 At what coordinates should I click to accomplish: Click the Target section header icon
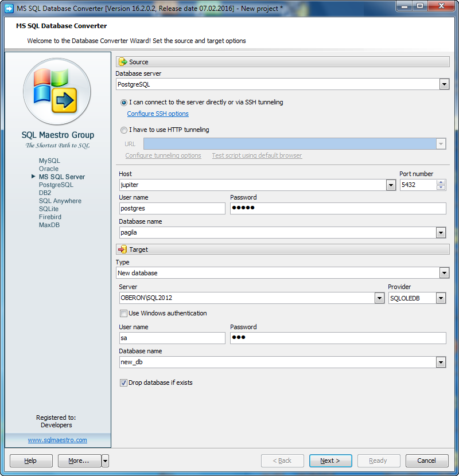[x=123, y=249]
